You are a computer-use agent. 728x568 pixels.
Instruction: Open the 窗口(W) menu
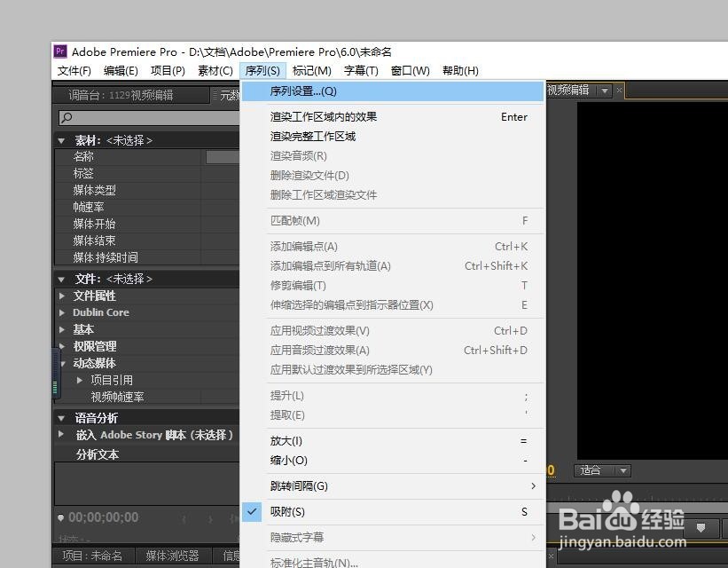[410, 71]
